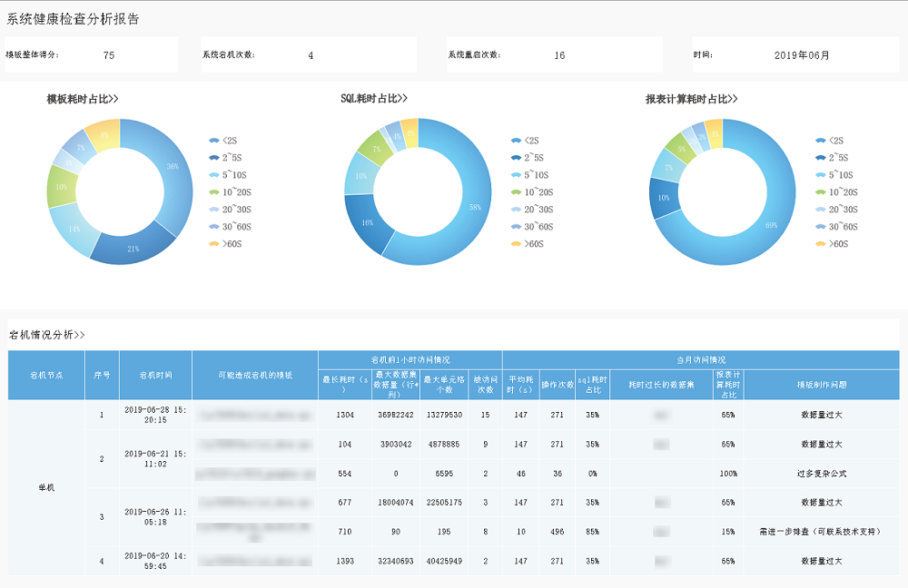Click crash time 2019-06-21 15:11:02

click(x=155, y=459)
